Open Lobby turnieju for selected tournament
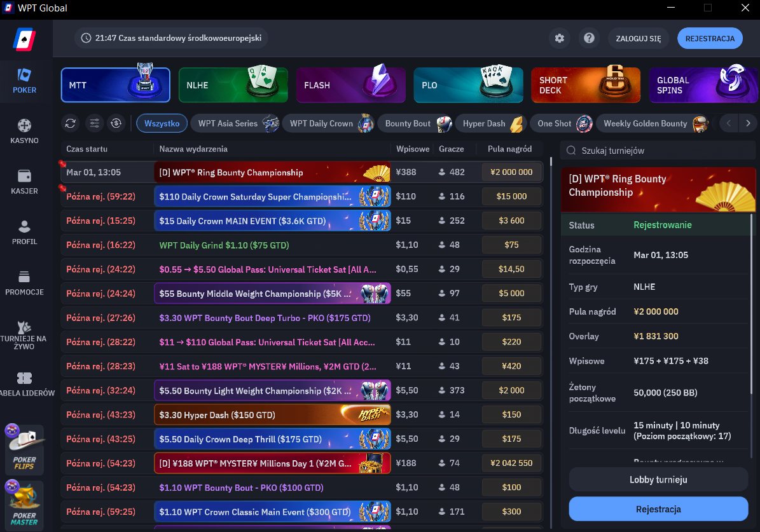 [658, 480]
